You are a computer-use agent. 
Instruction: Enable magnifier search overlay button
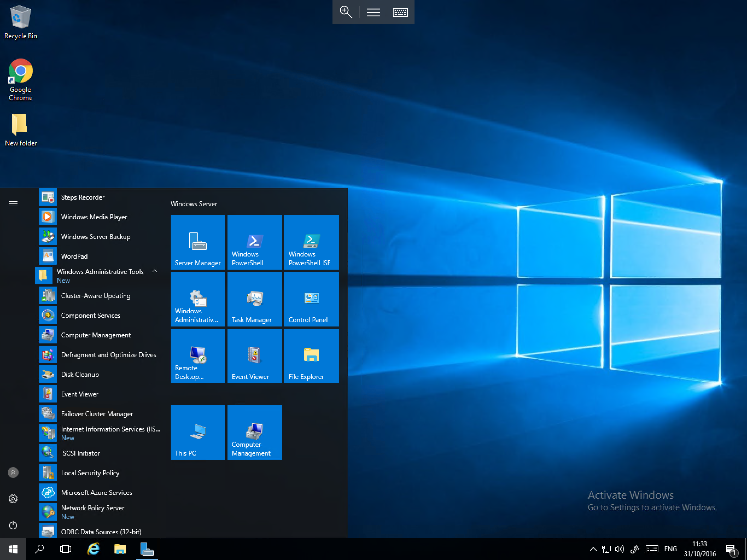[346, 12]
